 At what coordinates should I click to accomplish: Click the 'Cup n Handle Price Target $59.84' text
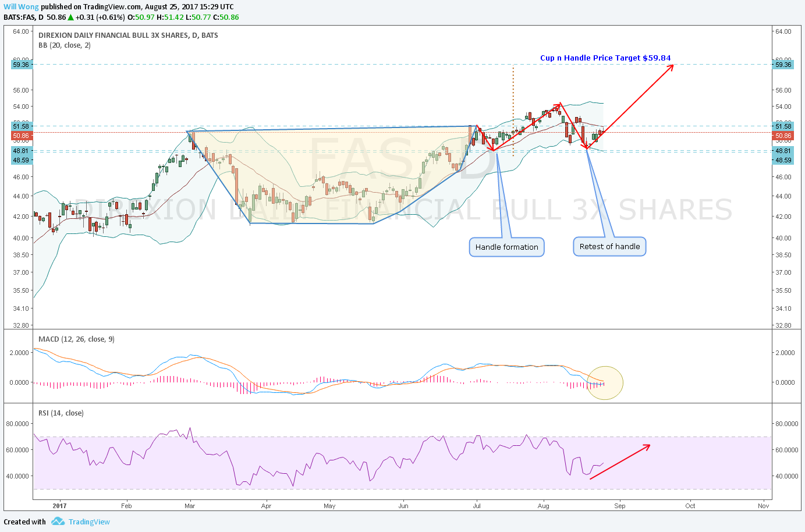(x=605, y=58)
